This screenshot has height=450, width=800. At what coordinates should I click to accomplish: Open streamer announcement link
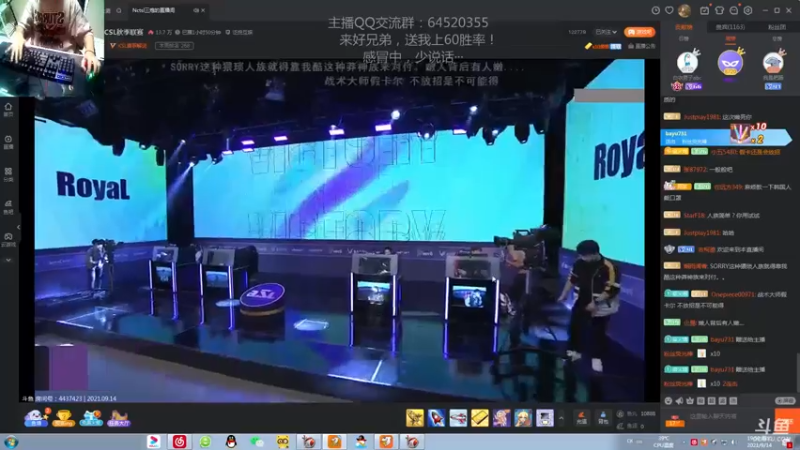641,46
